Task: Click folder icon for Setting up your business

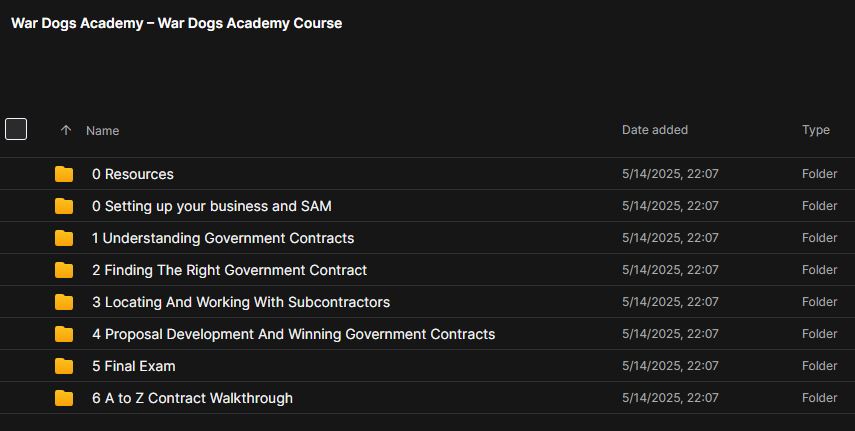Action: [64, 206]
